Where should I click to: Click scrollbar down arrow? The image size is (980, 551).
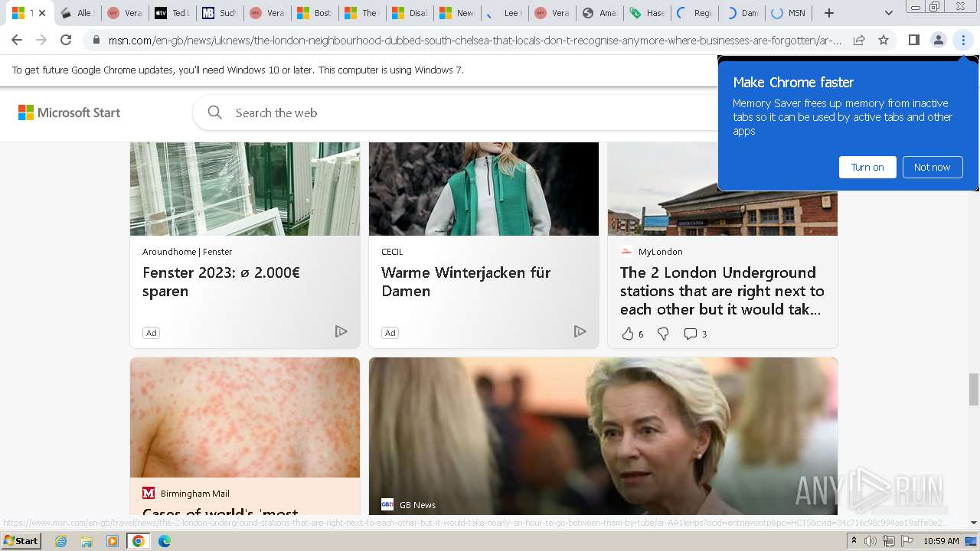[974, 523]
